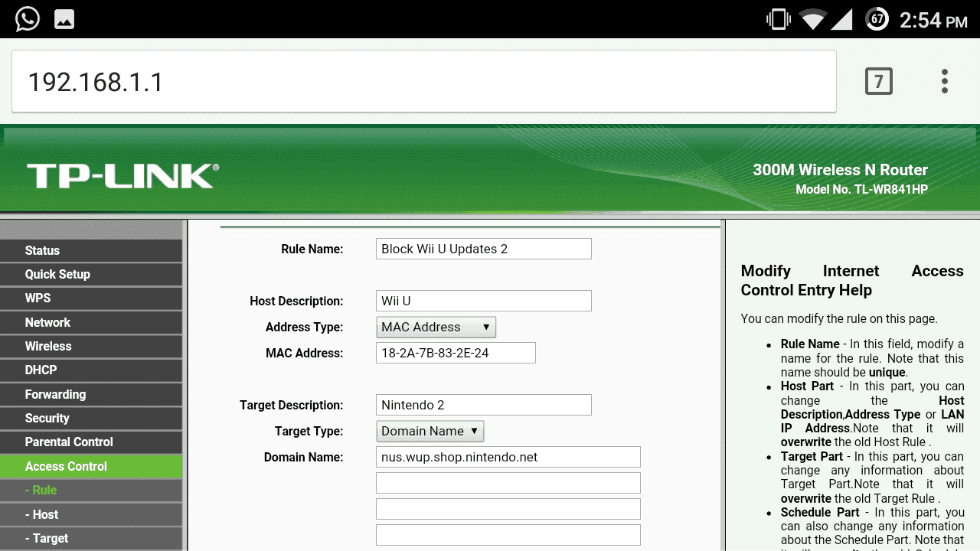
Task: Open the Rule submenu under Access Control
Action: click(91, 490)
